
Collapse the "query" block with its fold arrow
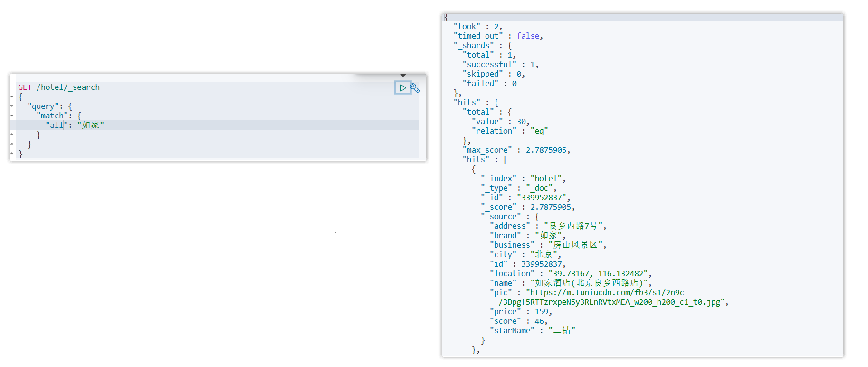coord(12,106)
